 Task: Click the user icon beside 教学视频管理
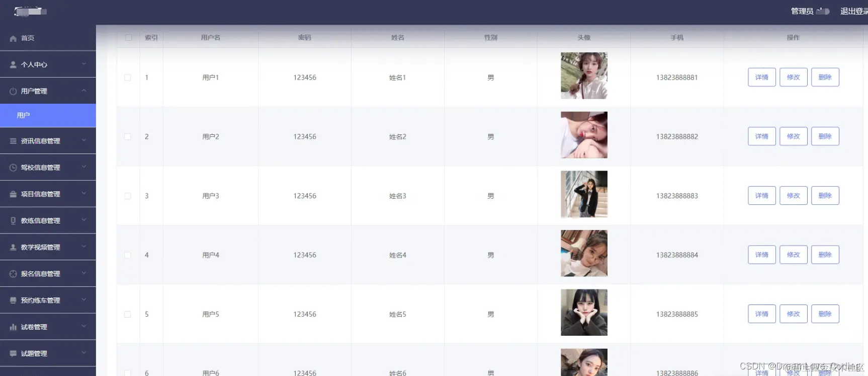13,247
